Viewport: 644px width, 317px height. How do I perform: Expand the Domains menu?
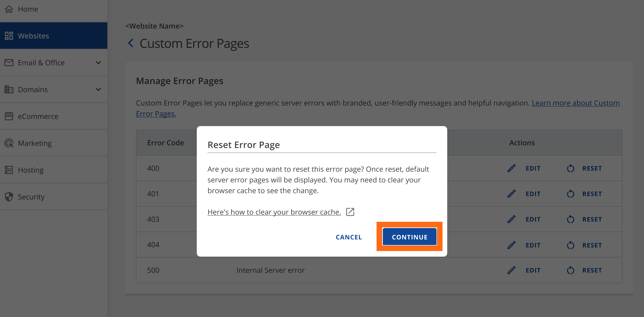coord(98,89)
